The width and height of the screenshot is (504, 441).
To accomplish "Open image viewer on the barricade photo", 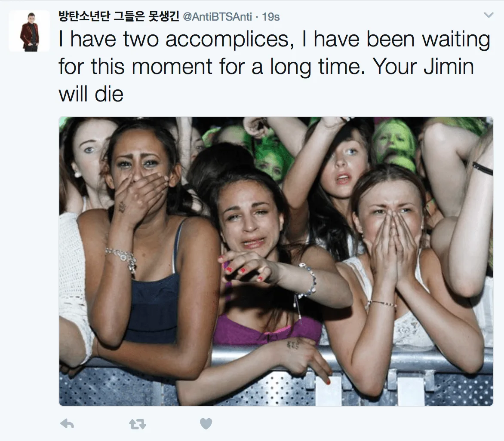I will pos(276,261).
